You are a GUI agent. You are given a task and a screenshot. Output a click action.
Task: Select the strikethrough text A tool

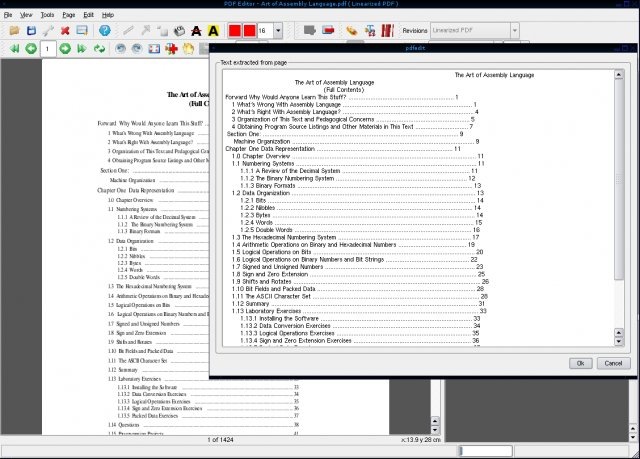tap(196, 31)
